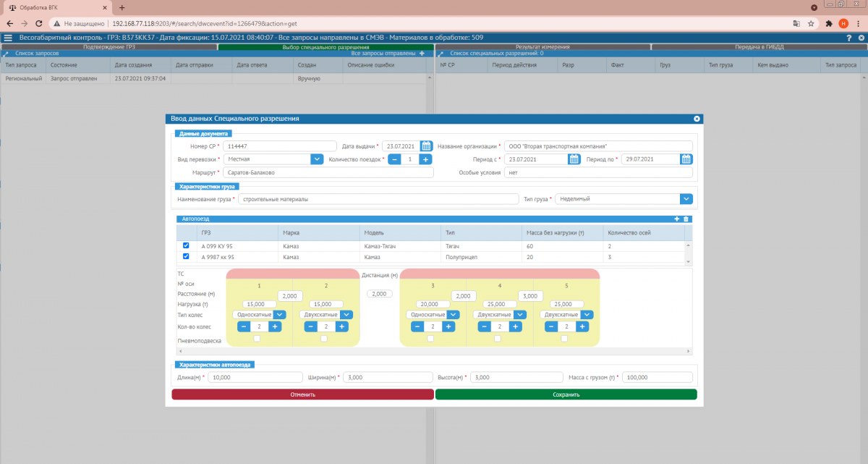Increase wheel count for axle 3
This screenshot has height=464, width=868.
448,326
